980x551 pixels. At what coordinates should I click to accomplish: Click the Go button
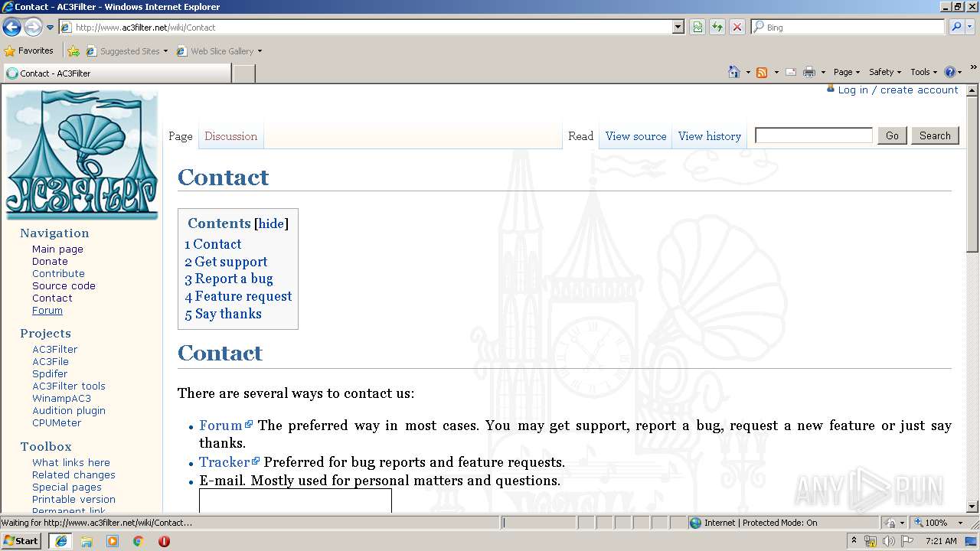(892, 135)
